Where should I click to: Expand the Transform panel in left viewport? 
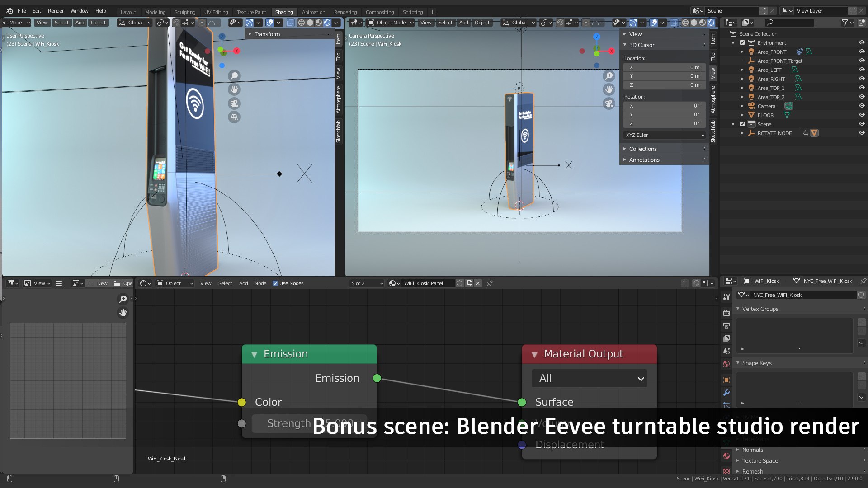click(x=267, y=34)
